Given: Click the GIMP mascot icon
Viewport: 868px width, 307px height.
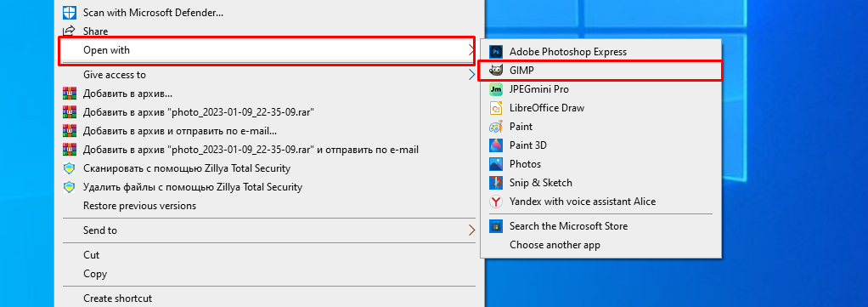Looking at the screenshot, I should pyautogui.click(x=496, y=71).
